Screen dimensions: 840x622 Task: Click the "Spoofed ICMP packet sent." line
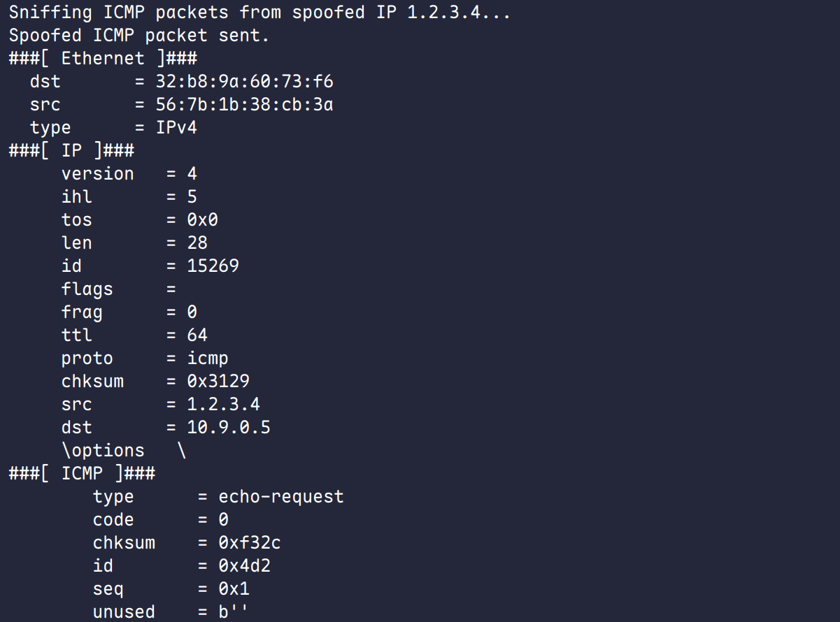[x=139, y=35]
